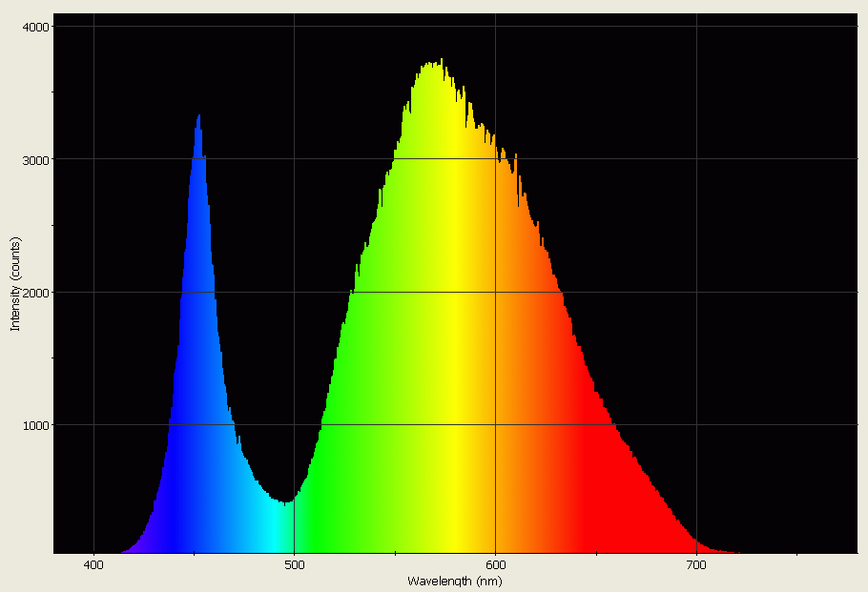This screenshot has width=868, height=592.
Task: Click the 600 nm vertical gridline
Action: tap(496, 95)
